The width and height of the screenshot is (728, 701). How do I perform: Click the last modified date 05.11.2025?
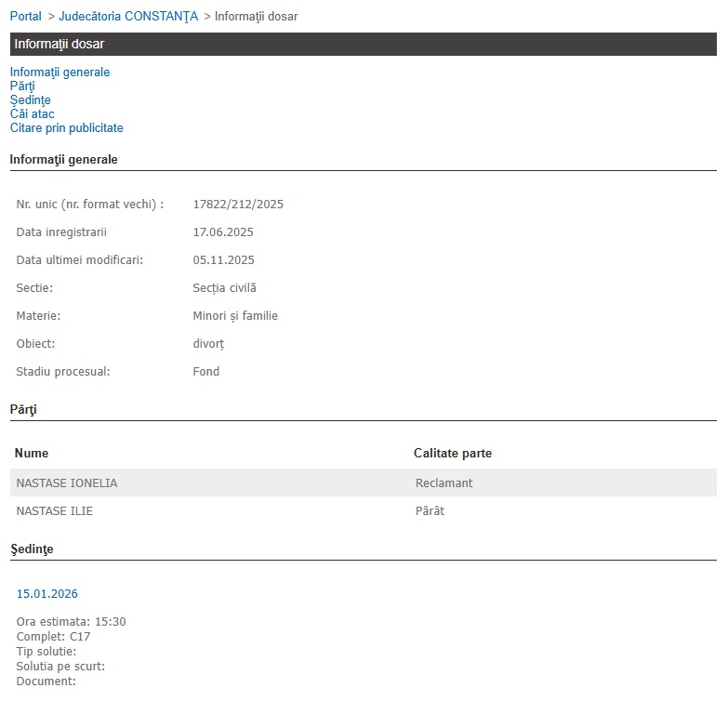click(223, 260)
